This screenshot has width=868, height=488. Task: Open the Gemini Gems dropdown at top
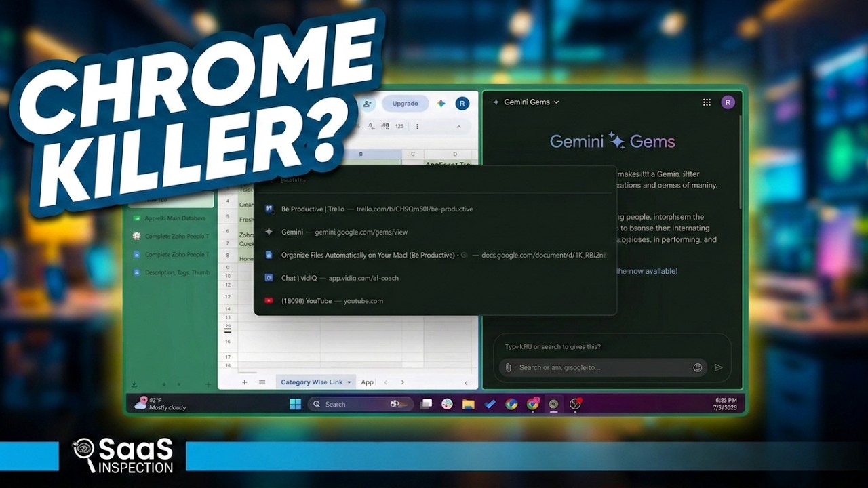[526, 102]
